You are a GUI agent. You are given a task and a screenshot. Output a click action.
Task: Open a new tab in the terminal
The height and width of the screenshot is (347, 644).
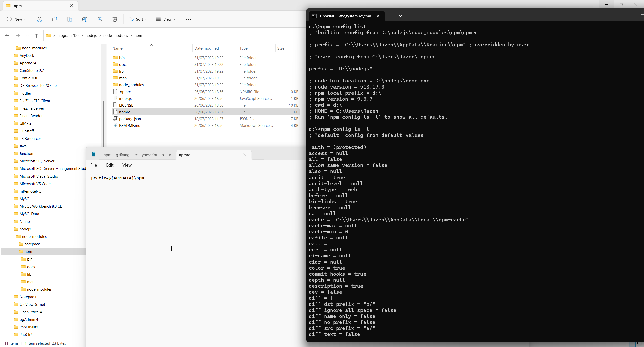pos(391,16)
